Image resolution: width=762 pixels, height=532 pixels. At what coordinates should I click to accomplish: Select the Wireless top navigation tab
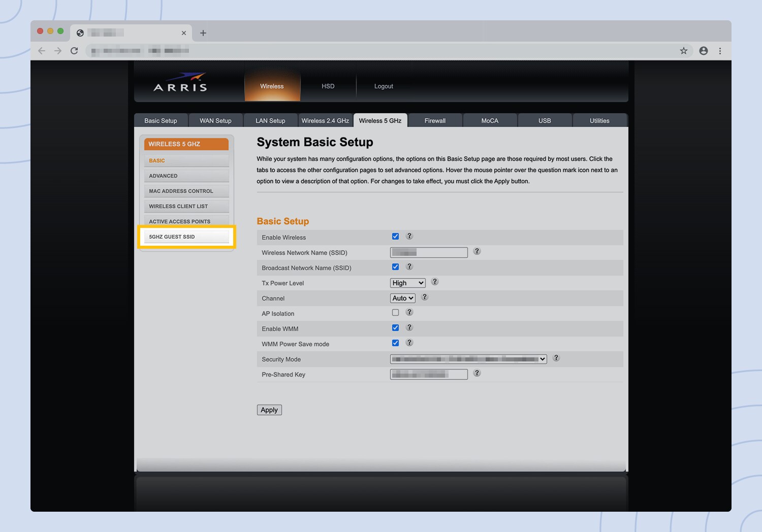click(x=272, y=86)
